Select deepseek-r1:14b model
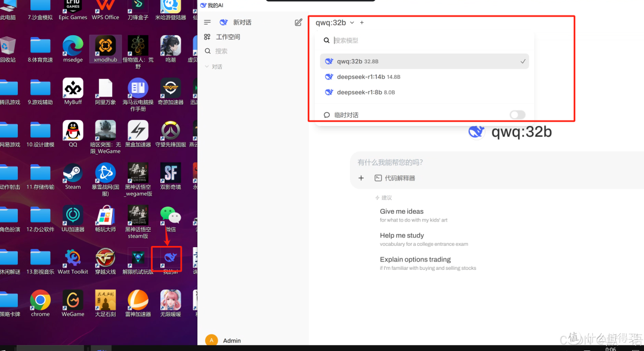Screen dimensions: 644x351 425,77
